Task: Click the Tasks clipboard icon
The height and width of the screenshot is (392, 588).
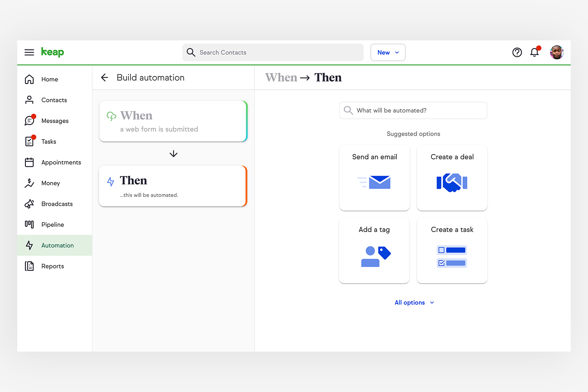Action: click(x=29, y=141)
